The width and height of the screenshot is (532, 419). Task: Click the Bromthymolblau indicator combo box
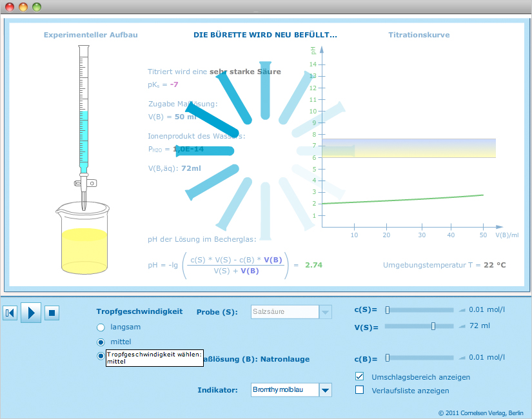(284, 390)
